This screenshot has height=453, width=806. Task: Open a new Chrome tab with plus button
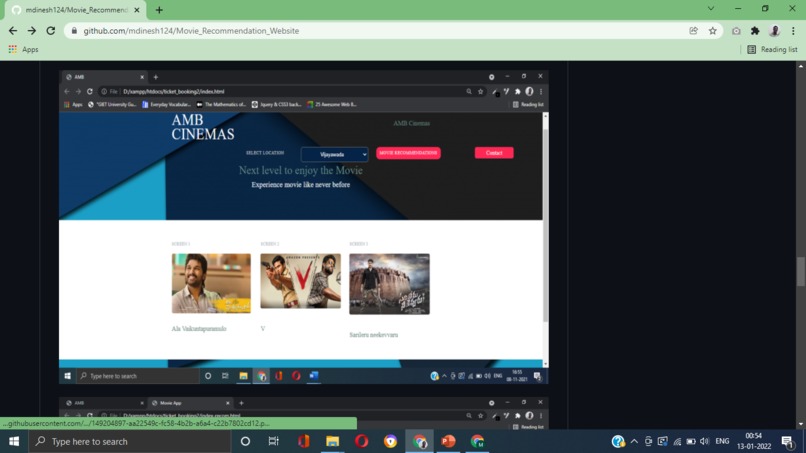[159, 10]
